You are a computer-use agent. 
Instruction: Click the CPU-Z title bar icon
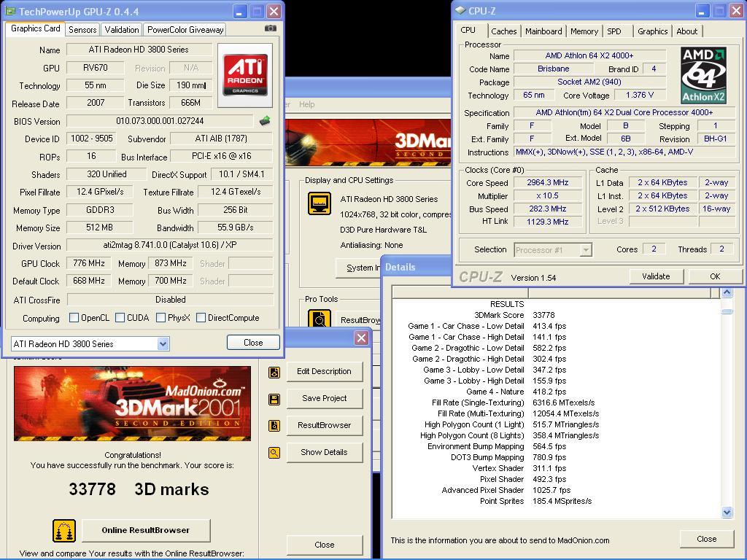pyautogui.click(x=460, y=10)
